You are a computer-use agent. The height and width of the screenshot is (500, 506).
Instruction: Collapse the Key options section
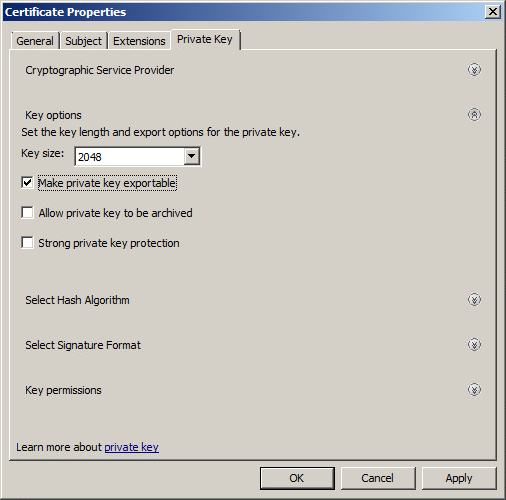point(474,115)
